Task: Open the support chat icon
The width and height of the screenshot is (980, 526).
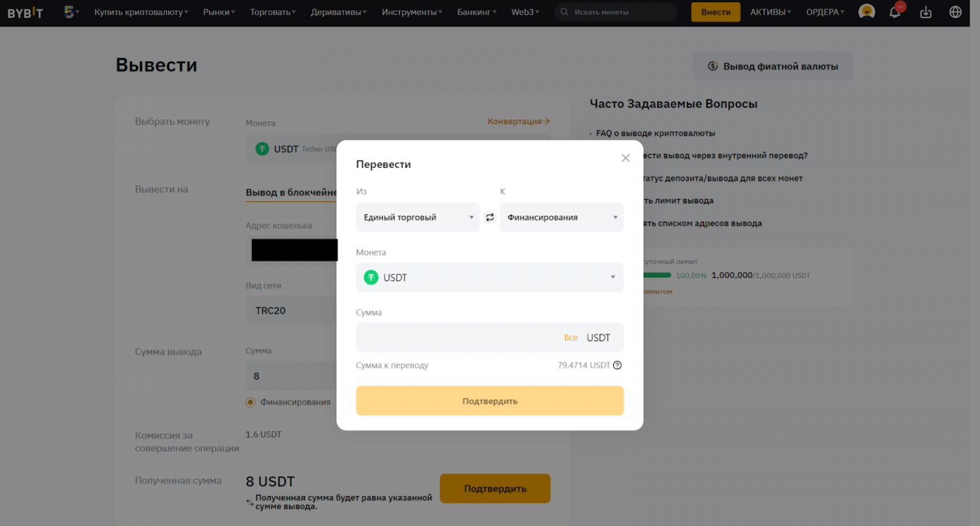Action: (x=866, y=11)
